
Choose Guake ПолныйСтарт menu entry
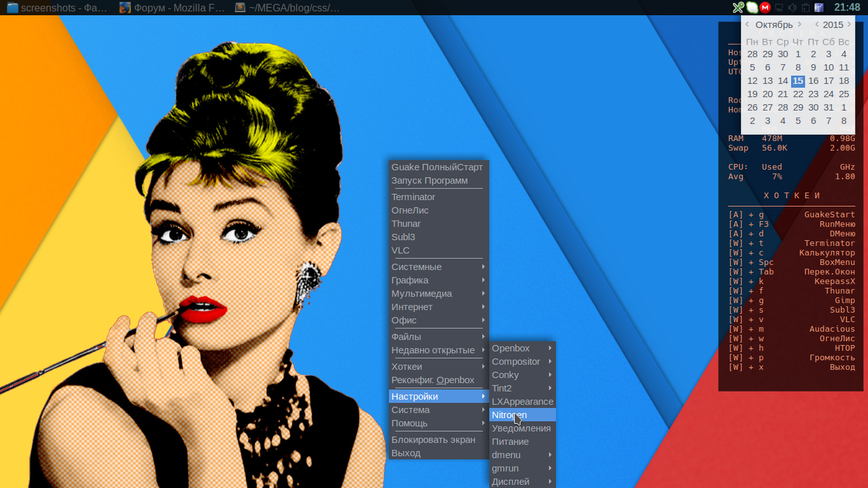click(x=438, y=167)
